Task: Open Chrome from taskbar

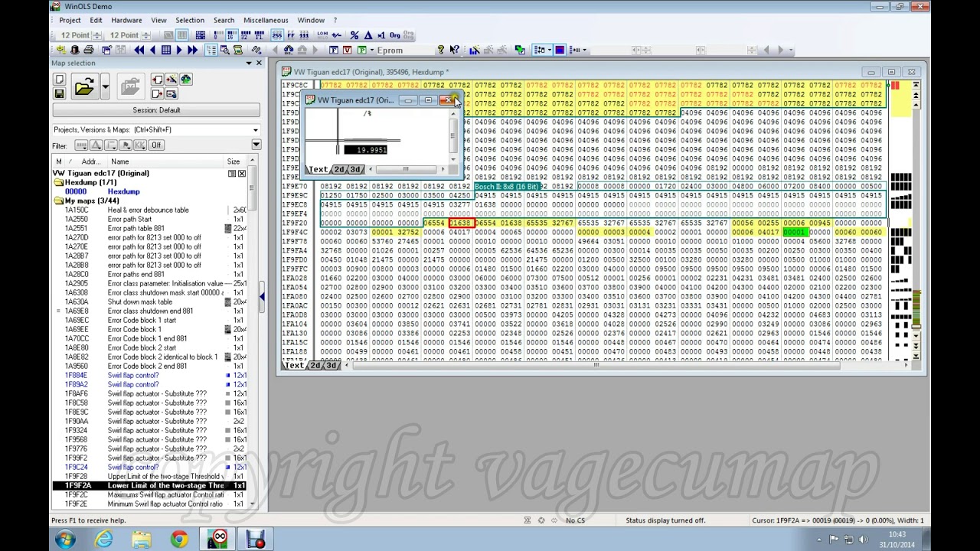Action: click(179, 540)
